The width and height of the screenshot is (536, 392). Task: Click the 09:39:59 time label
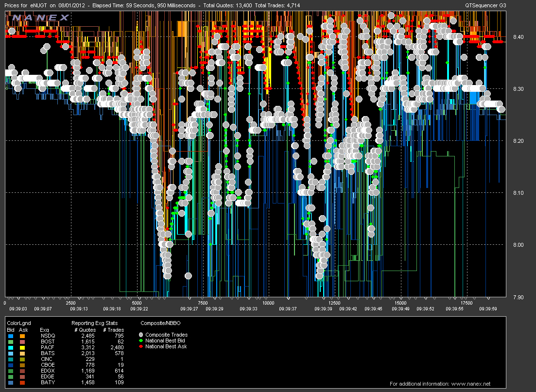488,308
